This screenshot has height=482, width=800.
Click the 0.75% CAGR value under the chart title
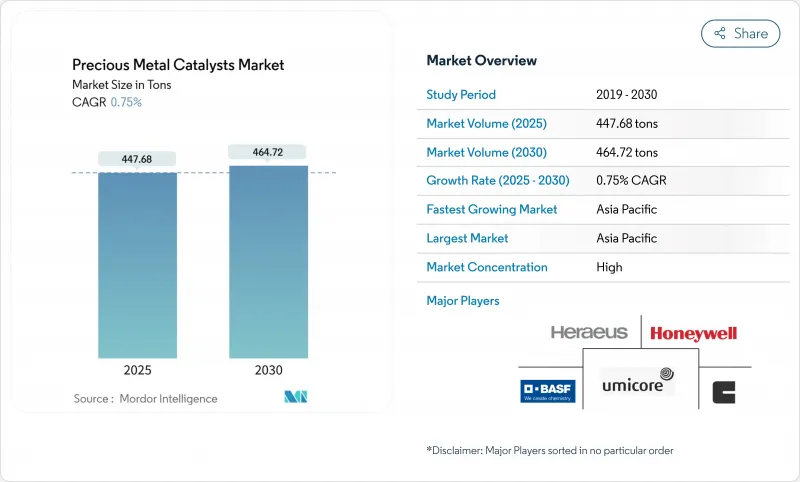tap(125, 102)
